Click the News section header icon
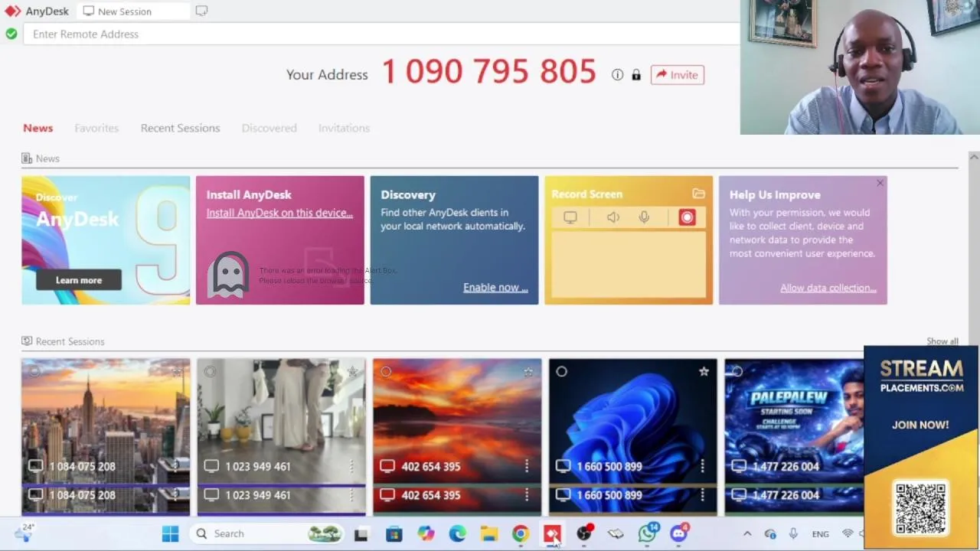The image size is (980, 551). (x=27, y=158)
